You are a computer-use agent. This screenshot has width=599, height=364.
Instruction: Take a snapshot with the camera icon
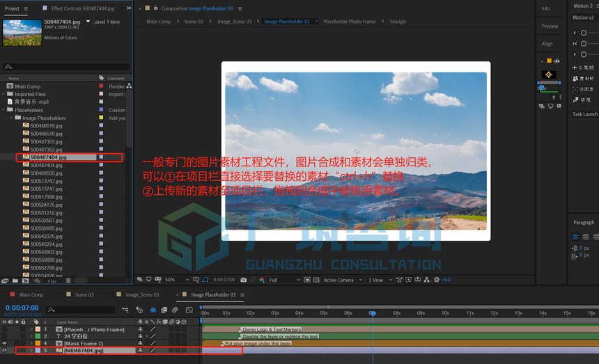click(243, 280)
